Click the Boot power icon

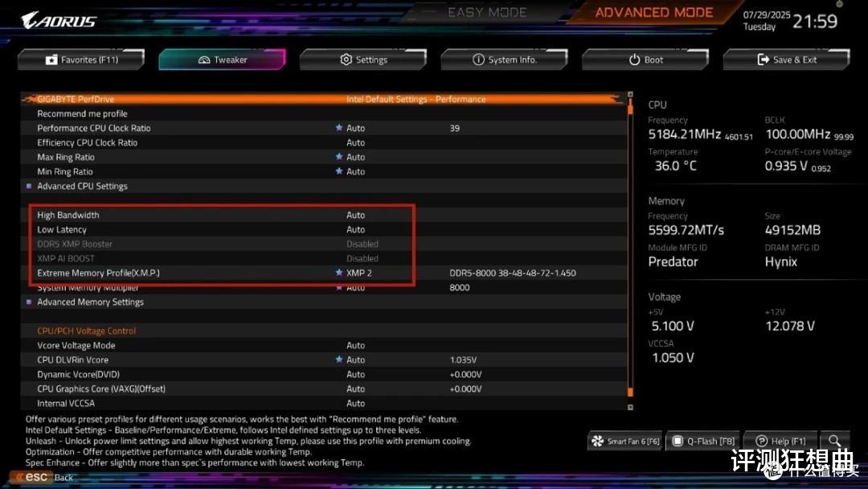click(634, 60)
